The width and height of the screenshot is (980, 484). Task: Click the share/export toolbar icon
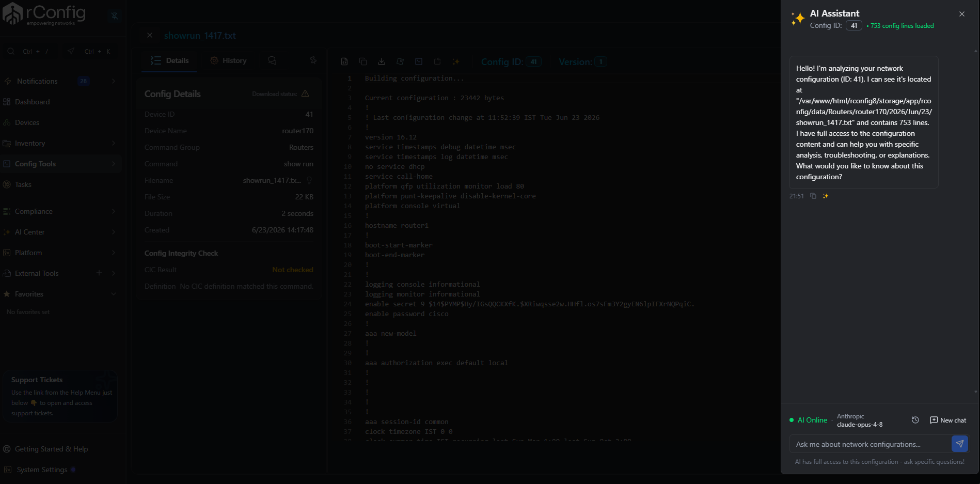click(x=437, y=61)
